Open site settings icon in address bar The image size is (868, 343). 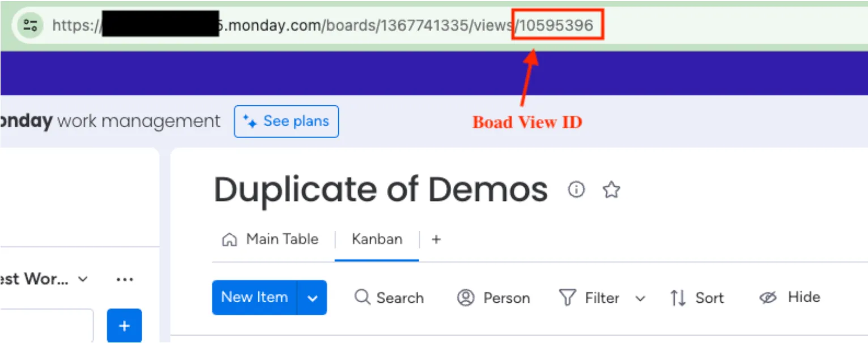[30, 25]
